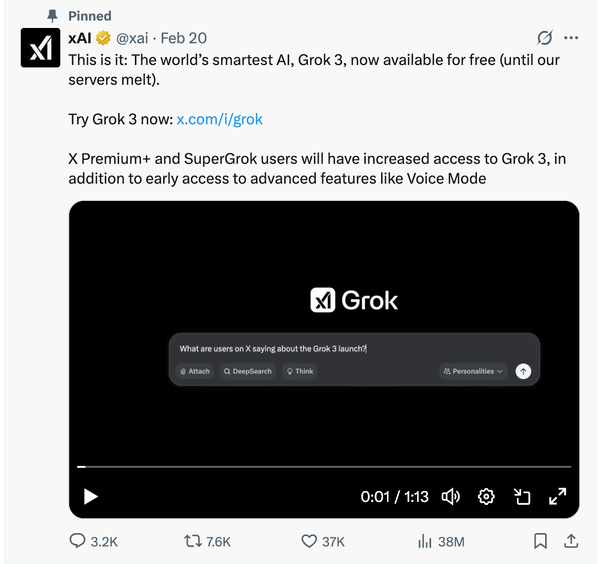Open the Grok actions slashed-circle icon

[x=544, y=37]
